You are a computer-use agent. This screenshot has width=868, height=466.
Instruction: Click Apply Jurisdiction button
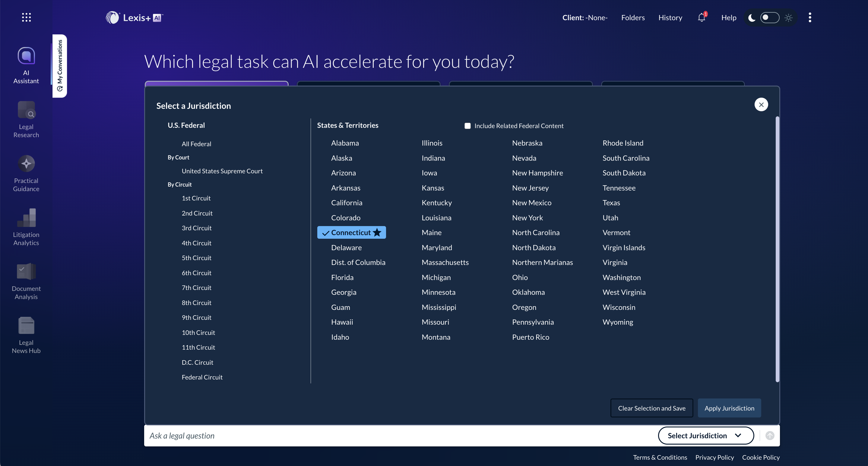729,408
